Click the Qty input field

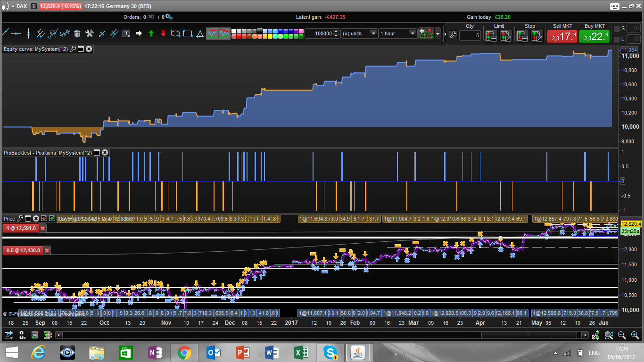coord(470,35)
